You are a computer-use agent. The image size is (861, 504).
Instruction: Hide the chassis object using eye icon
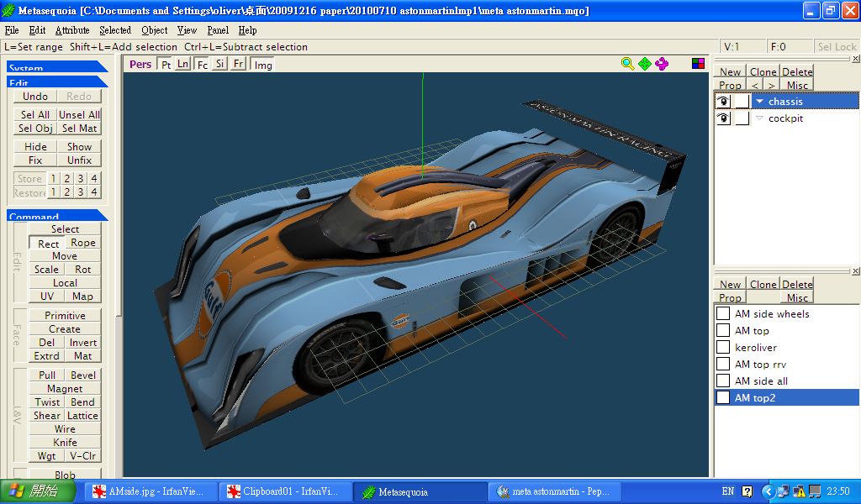coord(722,102)
